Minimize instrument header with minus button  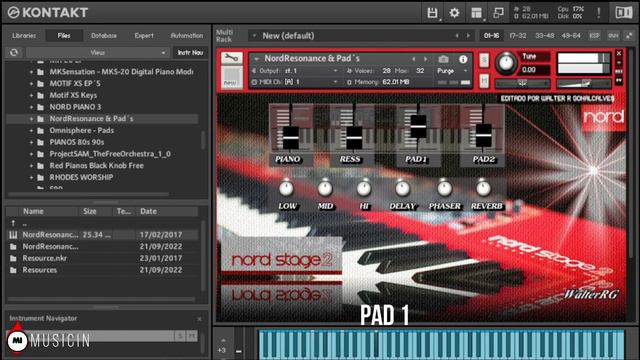(619, 62)
